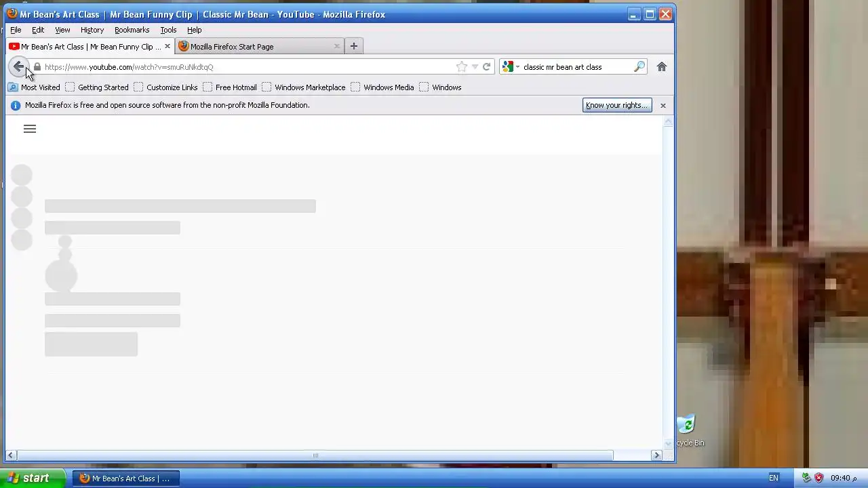Screen dimensions: 868x488
Task: Open the History menu
Action: pos(92,30)
